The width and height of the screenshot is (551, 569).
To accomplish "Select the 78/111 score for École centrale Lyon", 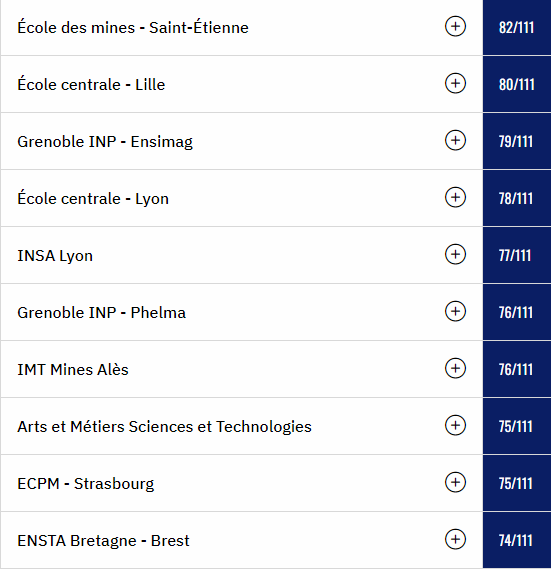I will coord(517,198).
